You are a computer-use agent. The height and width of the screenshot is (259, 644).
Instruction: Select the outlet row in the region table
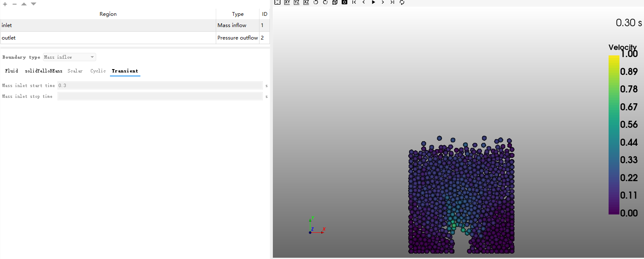(108, 38)
